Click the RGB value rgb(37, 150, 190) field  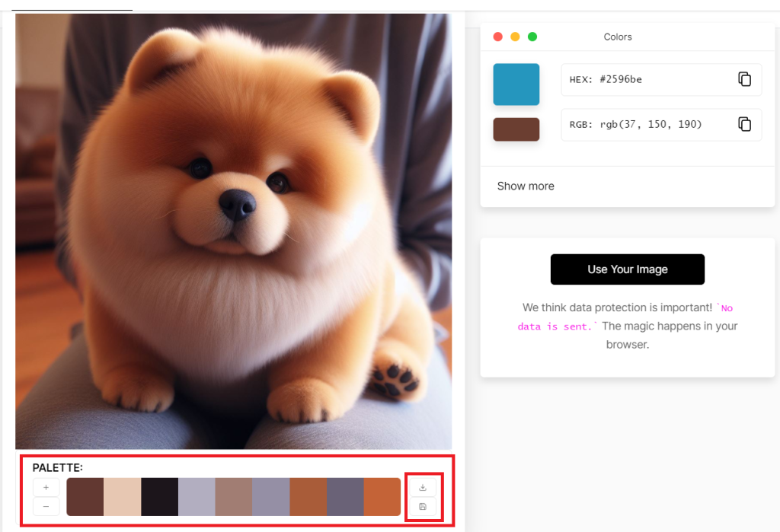(661, 125)
